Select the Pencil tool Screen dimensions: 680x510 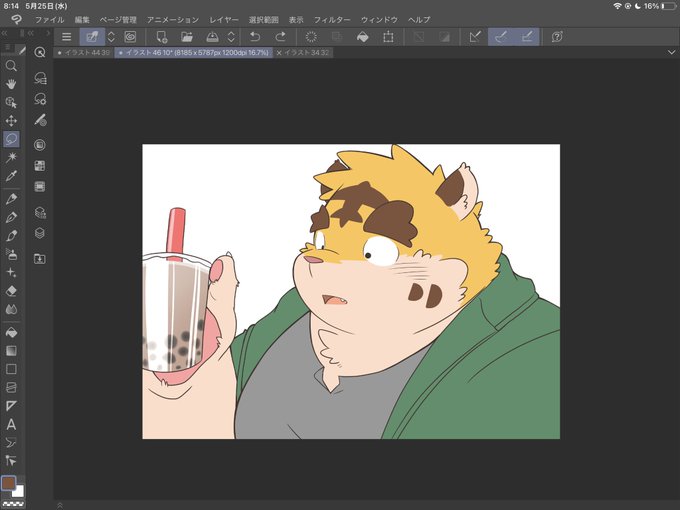tap(11, 217)
